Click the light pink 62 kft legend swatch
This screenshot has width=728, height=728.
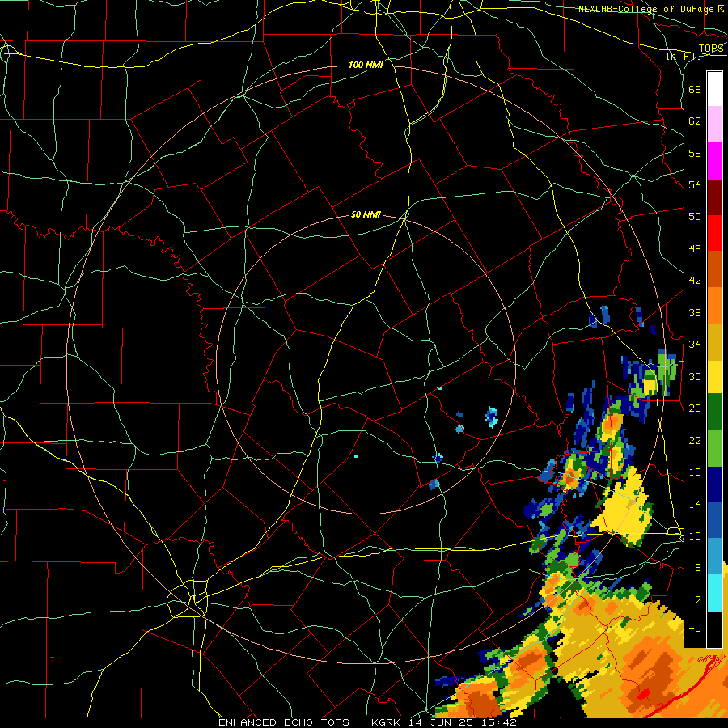[714, 125]
